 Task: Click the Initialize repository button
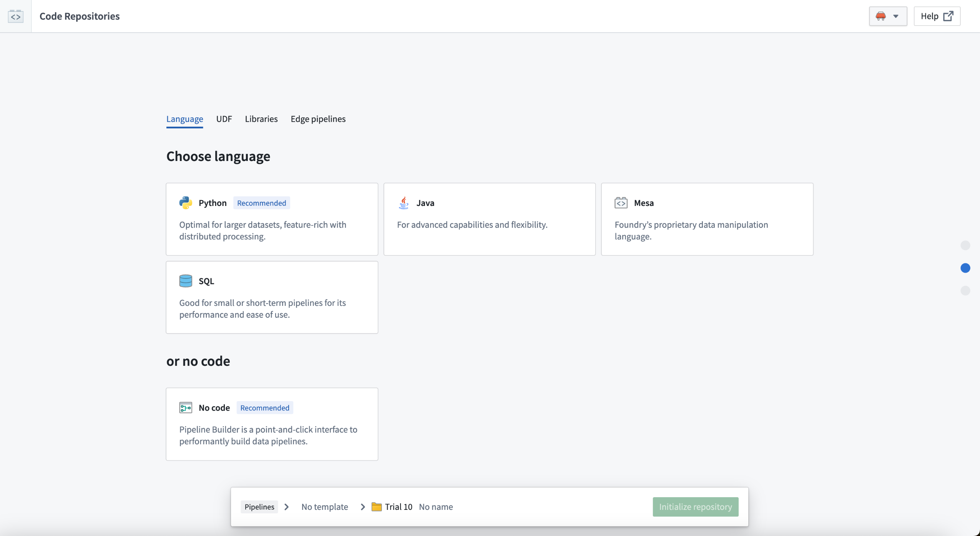click(695, 507)
